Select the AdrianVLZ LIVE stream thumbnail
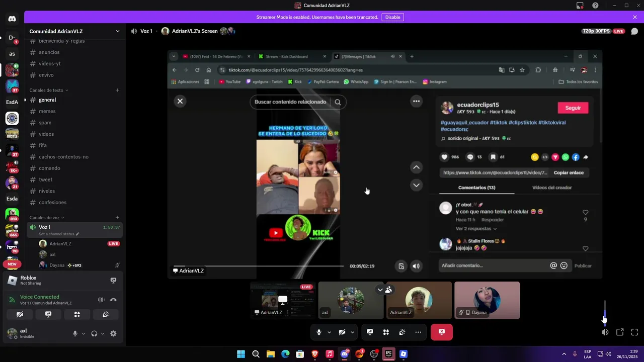 pyautogui.click(x=283, y=300)
